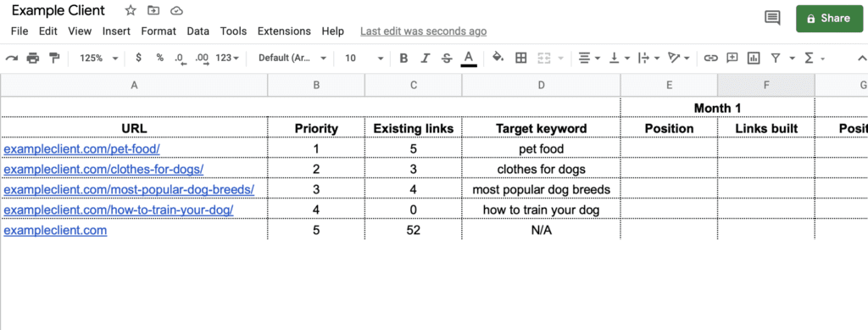The height and width of the screenshot is (330, 868).
Task: Open vertical align dropdown
Action: point(620,58)
